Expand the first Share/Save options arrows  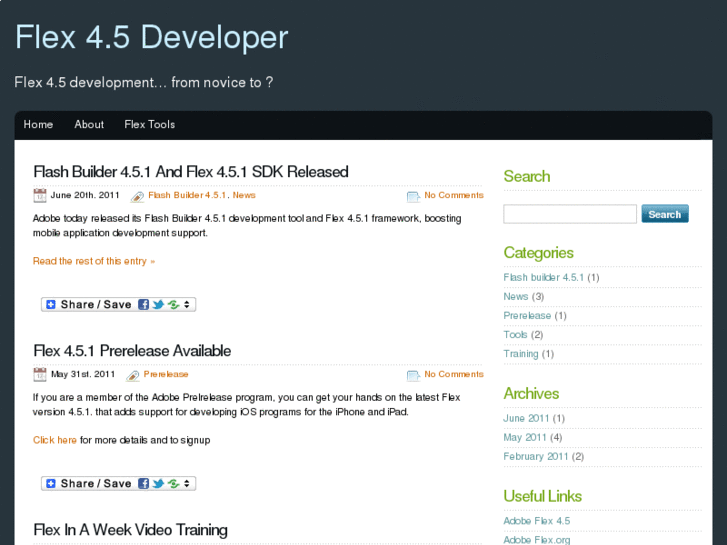(x=186, y=304)
